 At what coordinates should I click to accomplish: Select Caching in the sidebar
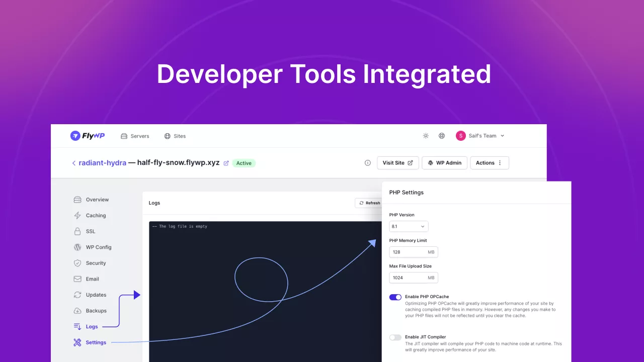pos(96,216)
